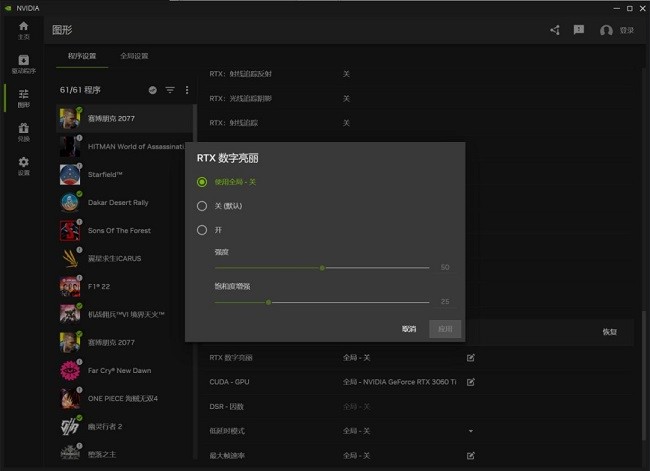This screenshot has height=471, width=650.
Task: Open three-dot menu above program list
Action: coord(187,90)
